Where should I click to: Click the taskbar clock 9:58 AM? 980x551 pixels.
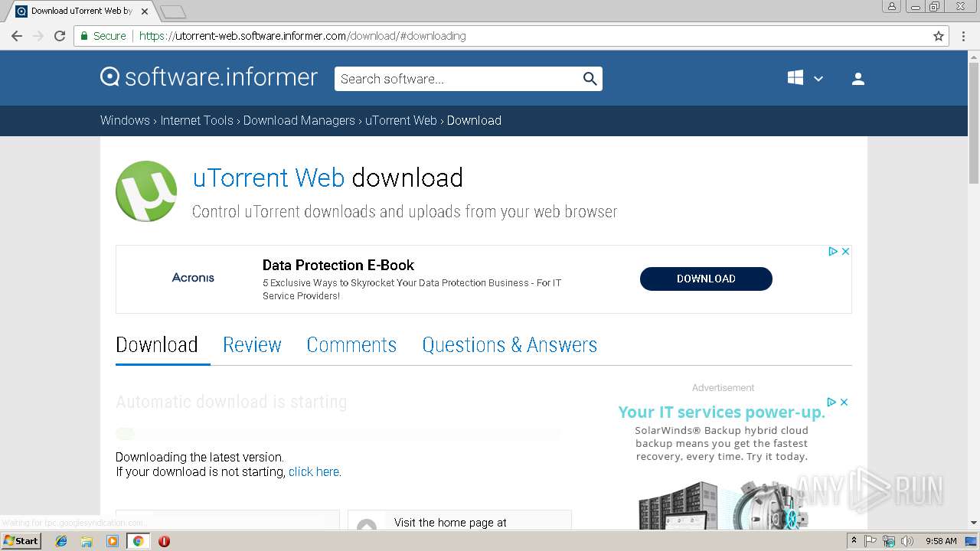tap(941, 541)
